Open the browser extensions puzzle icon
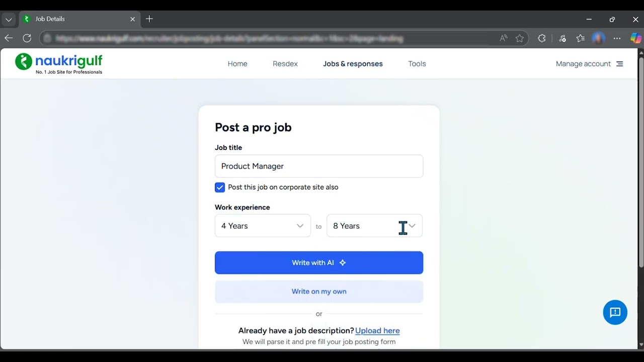 pos(542,38)
